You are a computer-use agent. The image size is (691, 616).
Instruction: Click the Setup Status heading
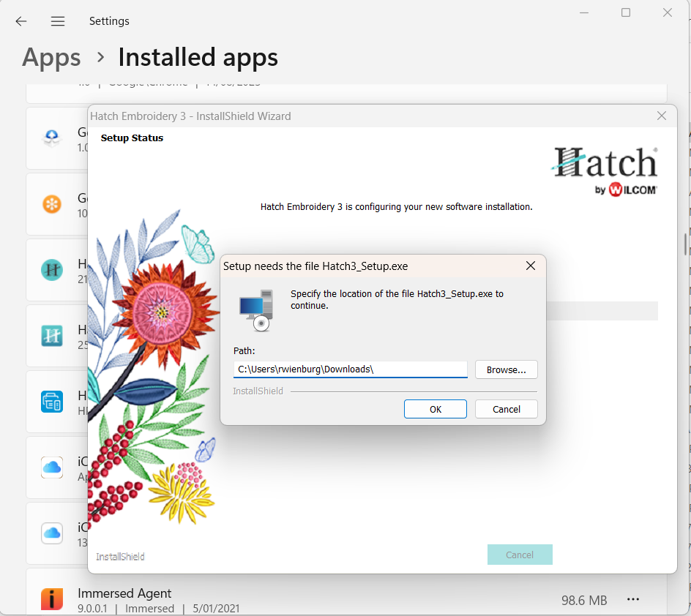pos(132,138)
